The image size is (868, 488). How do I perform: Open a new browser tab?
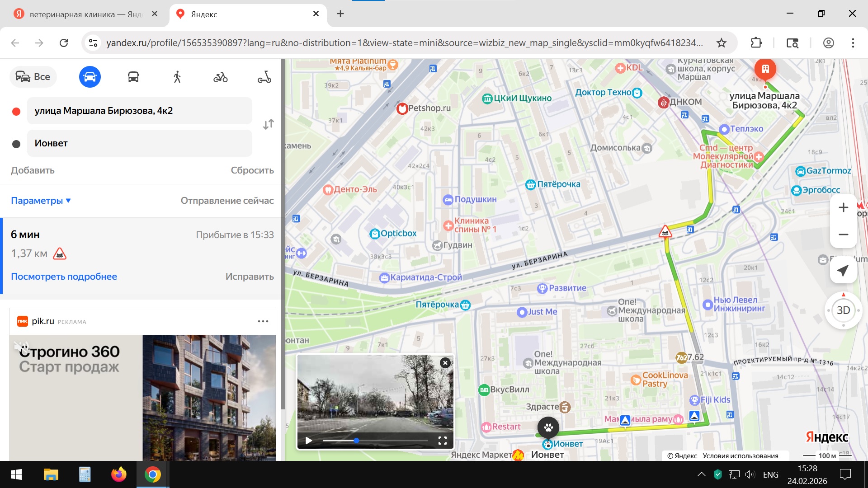340,14
